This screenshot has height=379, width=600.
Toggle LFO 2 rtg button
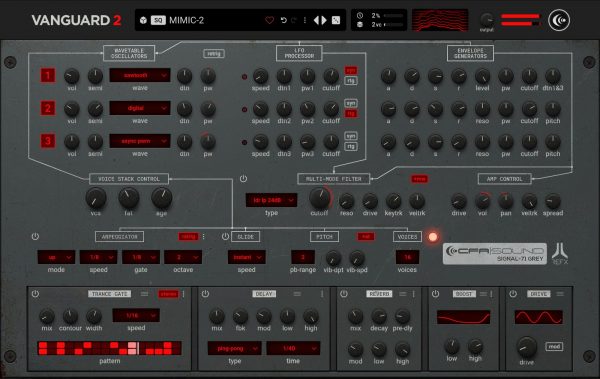351,114
